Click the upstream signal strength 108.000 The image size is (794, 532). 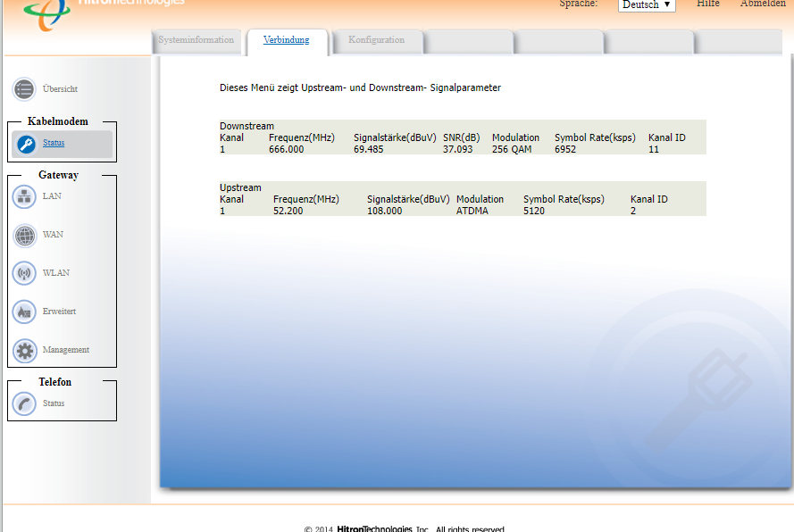click(x=384, y=211)
